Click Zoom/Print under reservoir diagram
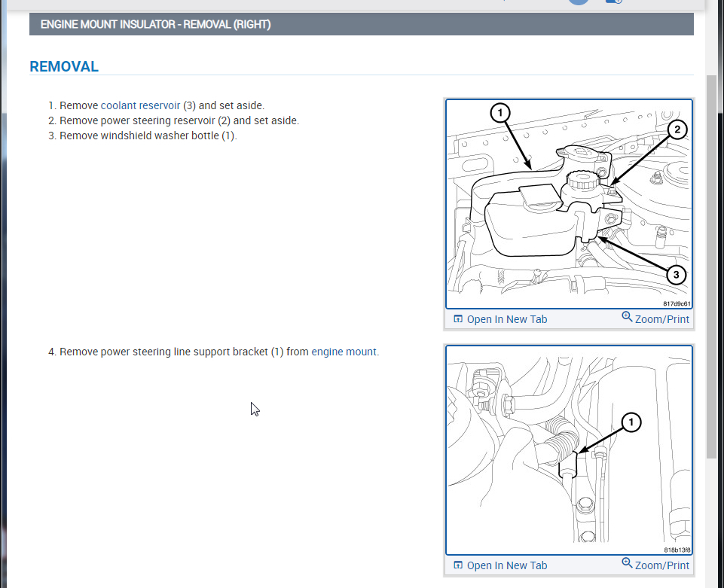The image size is (724, 588). (655, 318)
